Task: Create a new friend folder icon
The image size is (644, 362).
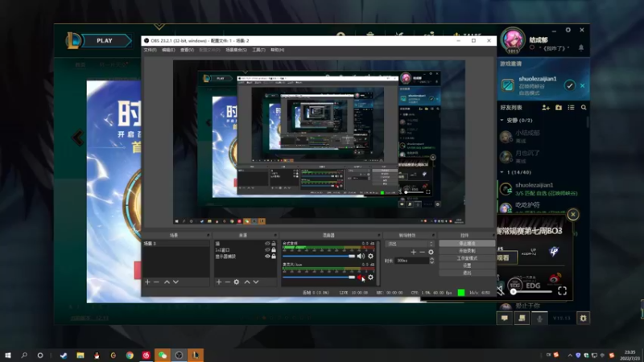Action: coord(559,108)
